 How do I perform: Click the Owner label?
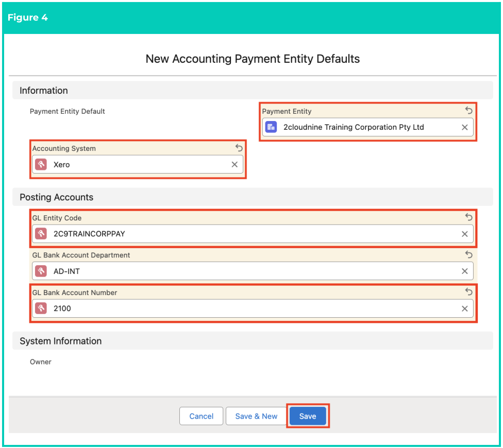(40, 362)
